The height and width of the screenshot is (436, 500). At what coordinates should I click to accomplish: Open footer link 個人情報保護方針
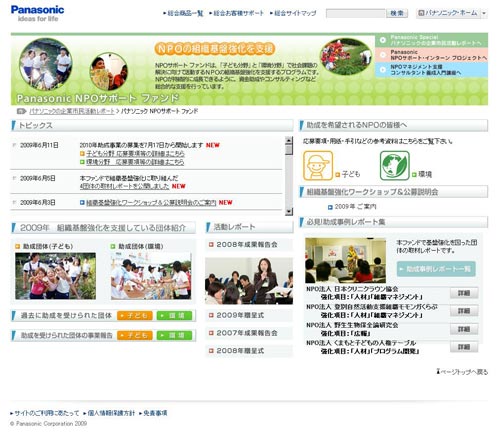(111, 413)
